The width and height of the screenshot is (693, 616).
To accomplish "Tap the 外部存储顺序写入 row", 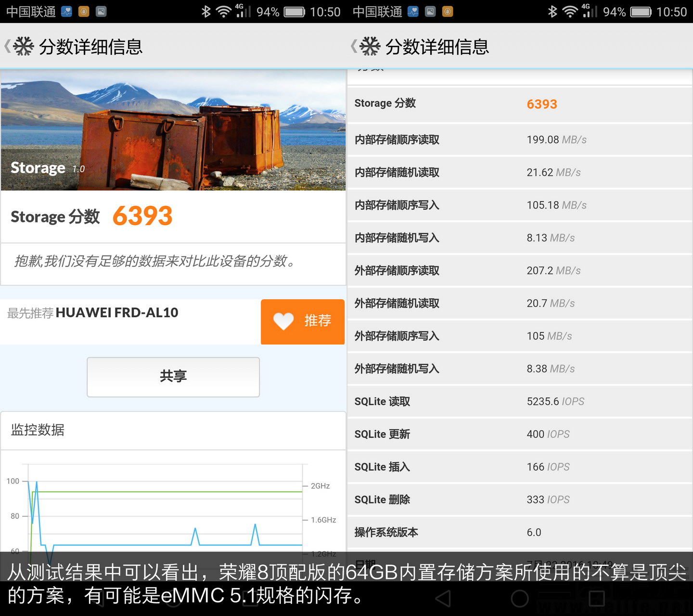I will [x=520, y=336].
